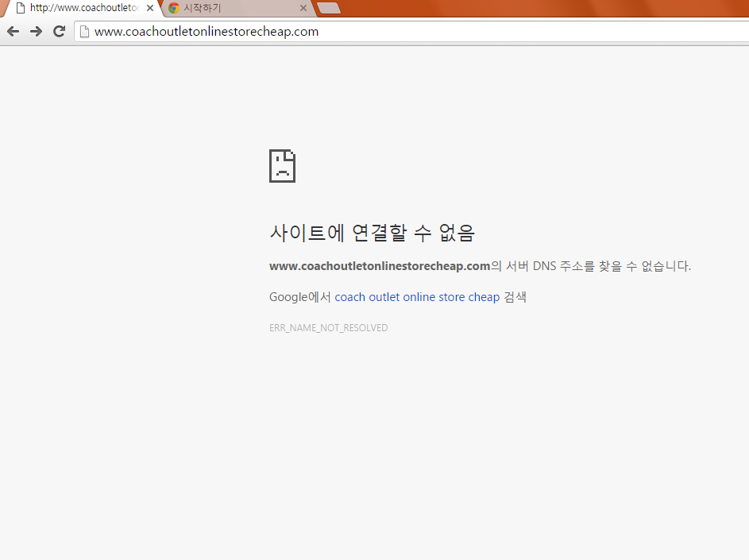Click the ERR_NAME_NOT_RESOLVED error code text
Screen dimensions: 749x560
click(x=329, y=328)
